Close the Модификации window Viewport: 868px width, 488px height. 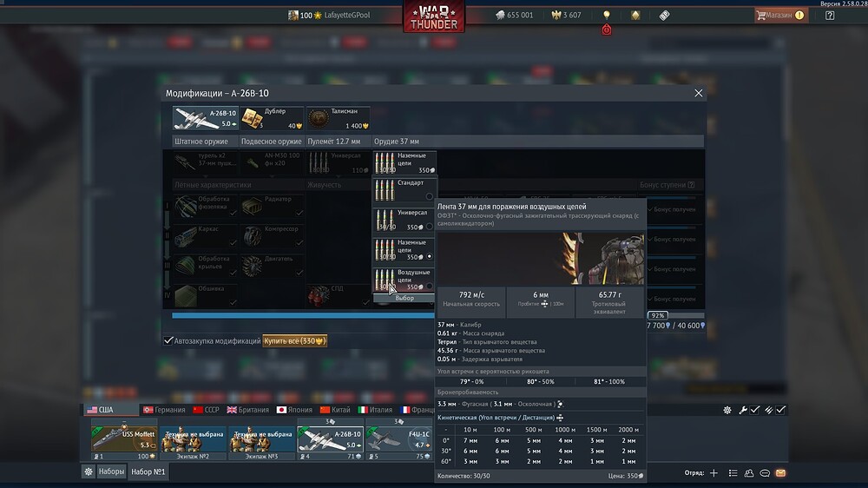(698, 93)
